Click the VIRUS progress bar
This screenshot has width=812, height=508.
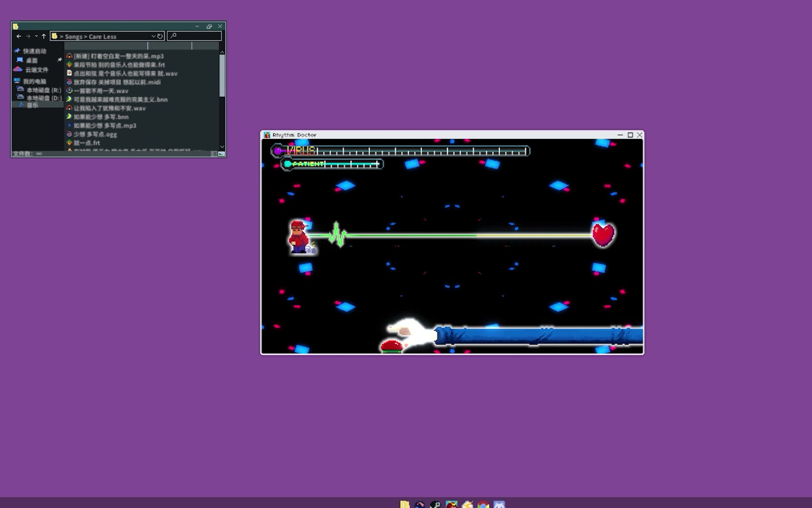[400, 151]
